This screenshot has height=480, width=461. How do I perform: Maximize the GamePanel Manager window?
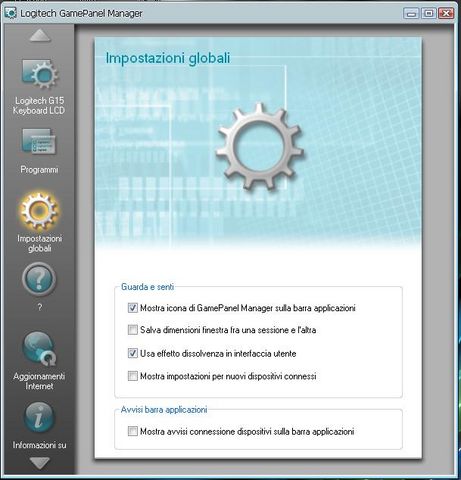click(429, 13)
